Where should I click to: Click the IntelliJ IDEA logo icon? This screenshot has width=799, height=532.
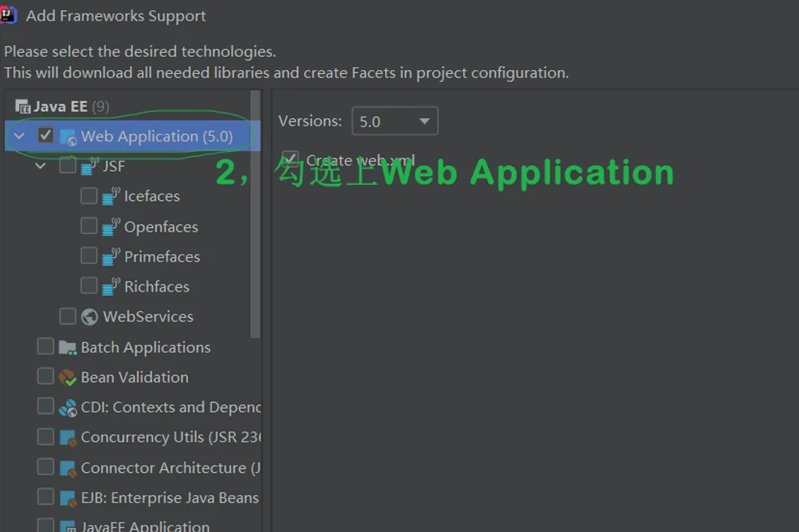pos(8,15)
